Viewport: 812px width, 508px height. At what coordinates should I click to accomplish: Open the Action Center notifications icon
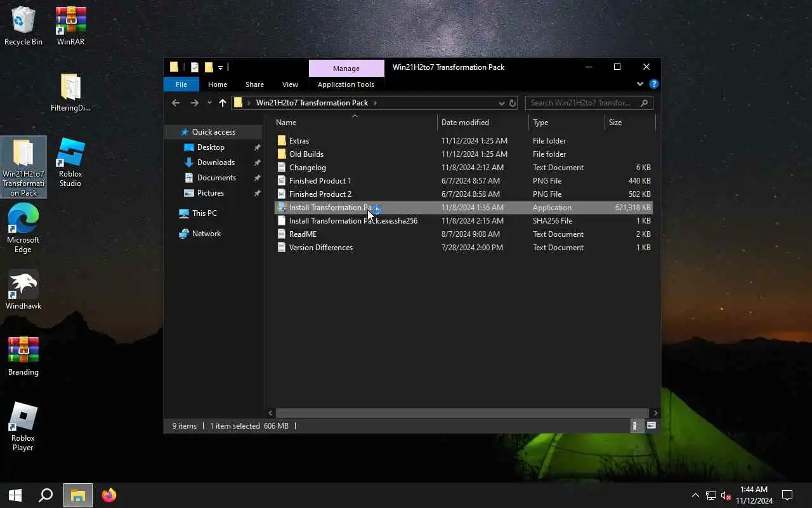click(x=787, y=495)
